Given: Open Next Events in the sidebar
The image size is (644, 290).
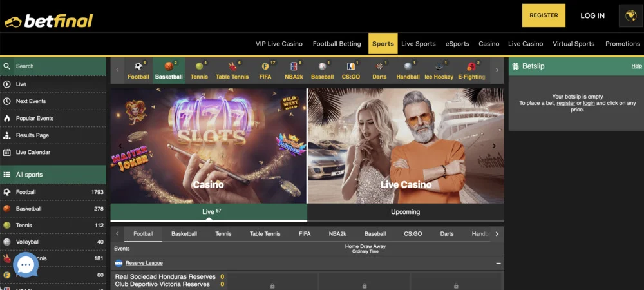Looking at the screenshot, I should click(53, 101).
